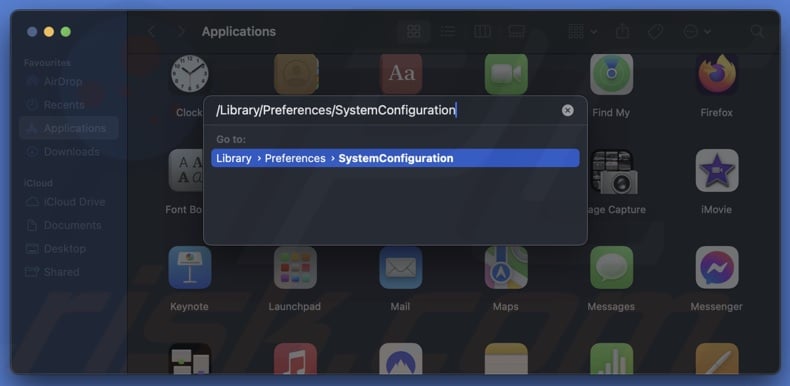Viewport: 790px width, 386px height.
Task: Open the Launchpad app icon
Action: [295, 268]
